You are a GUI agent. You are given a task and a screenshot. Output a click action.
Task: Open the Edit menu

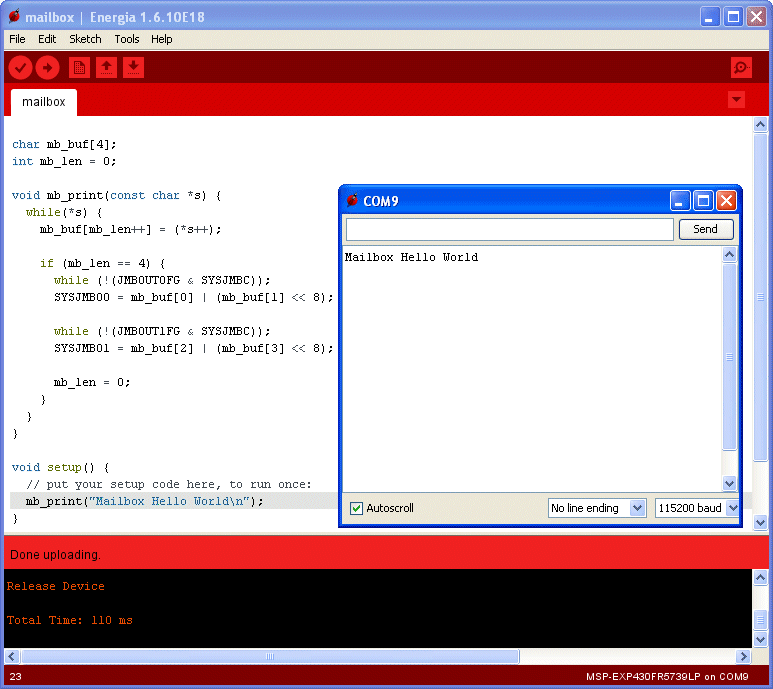pyautogui.click(x=47, y=39)
